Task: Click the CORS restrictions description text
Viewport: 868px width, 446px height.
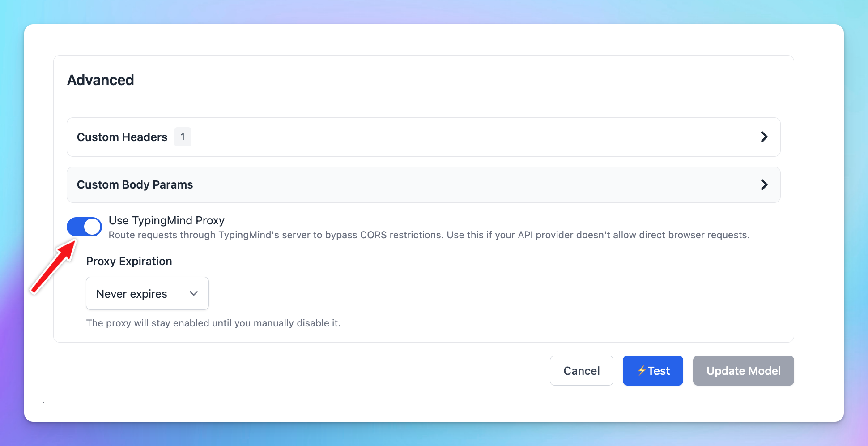Action: pyautogui.click(x=429, y=235)
